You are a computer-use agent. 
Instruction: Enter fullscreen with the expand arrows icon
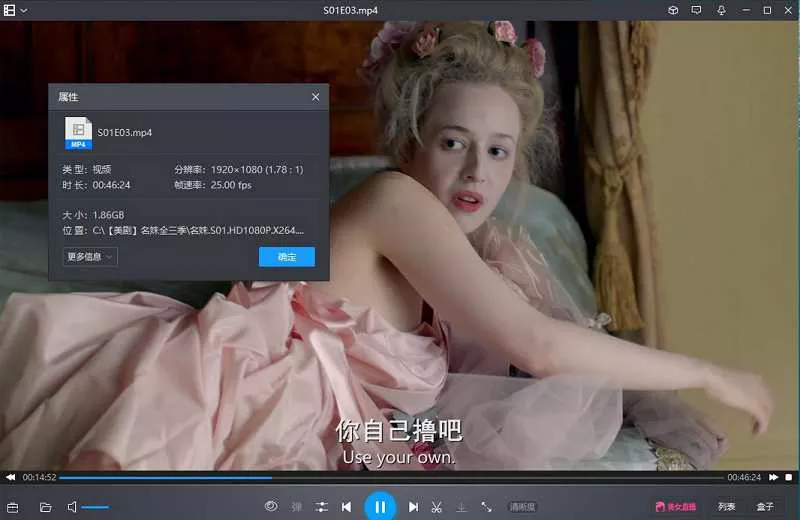(x=486, y=507)
